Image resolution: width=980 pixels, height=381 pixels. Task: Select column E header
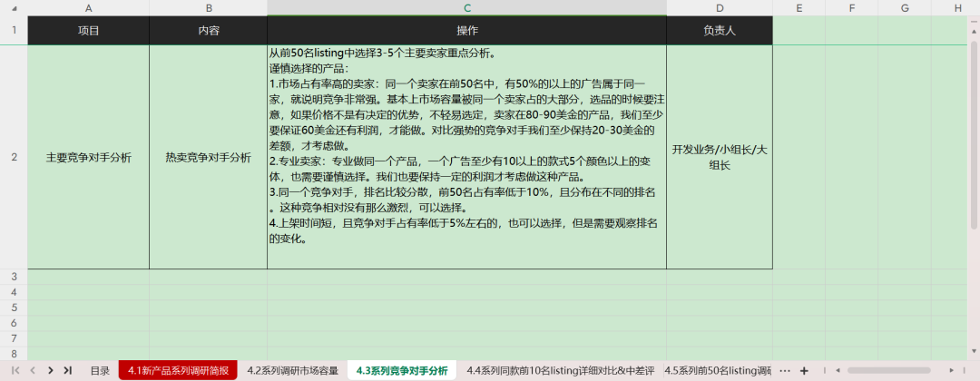coord(799,8)
